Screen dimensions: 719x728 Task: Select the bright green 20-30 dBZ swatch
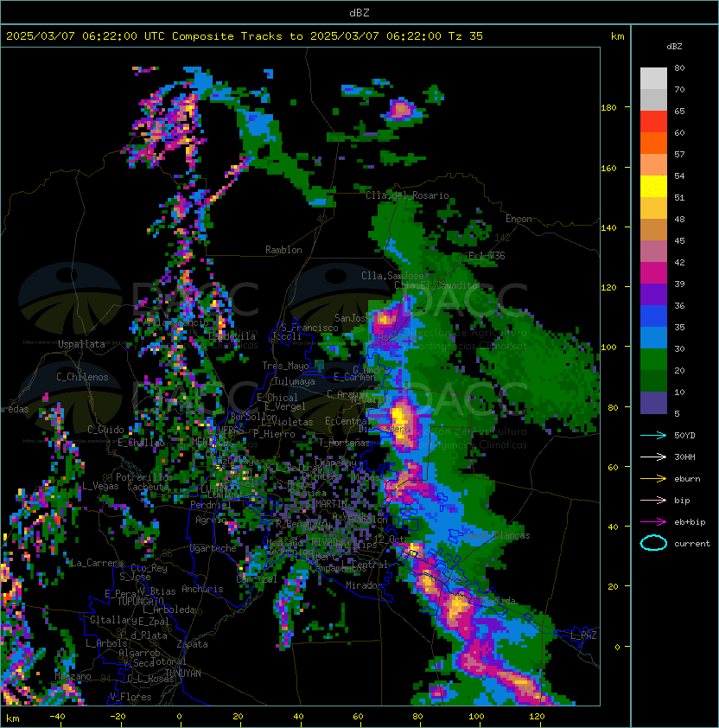(653, 360)
